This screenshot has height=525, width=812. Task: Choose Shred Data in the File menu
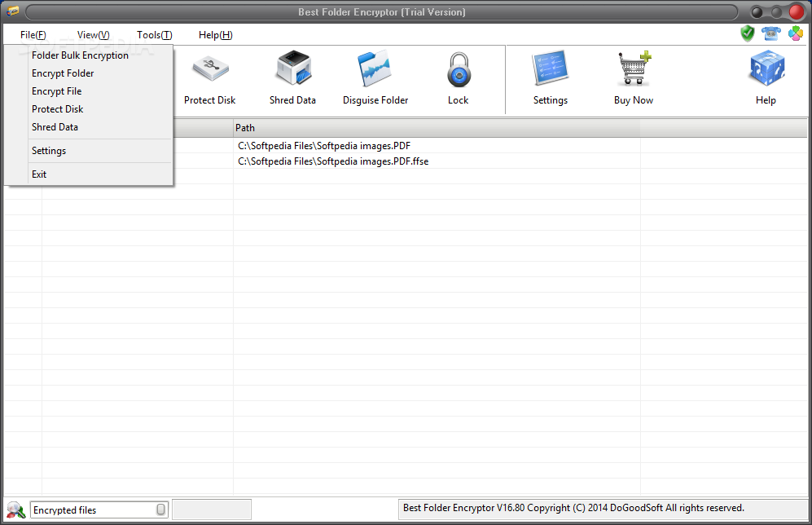point(89,127)
